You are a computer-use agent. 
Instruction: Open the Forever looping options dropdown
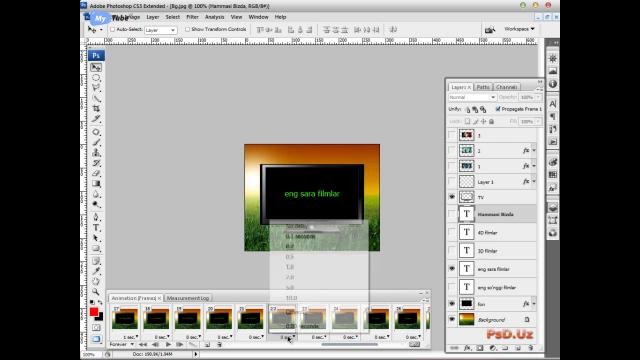click(x=121, y=344)
